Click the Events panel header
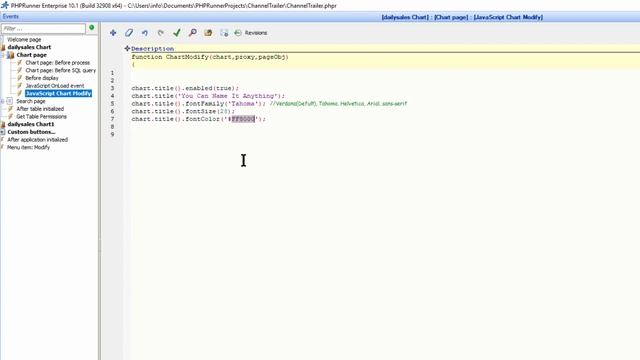Image resolution: width=640 pixels, height=360 pixels. coord(11,17)
